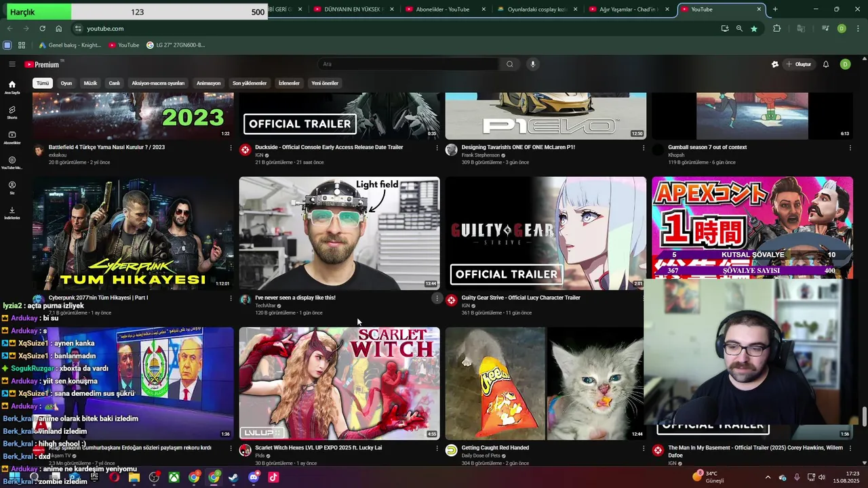This screenshot has height=488, width=868.
Task: Open the YouTube guide hamburger menu
Action: pyautogui.click(x=12, y=64)
